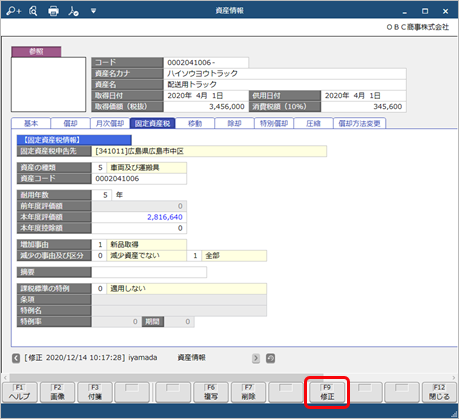Click the F12 閉じる button
Screen dimensions: 459x419
tap(439, 392)
